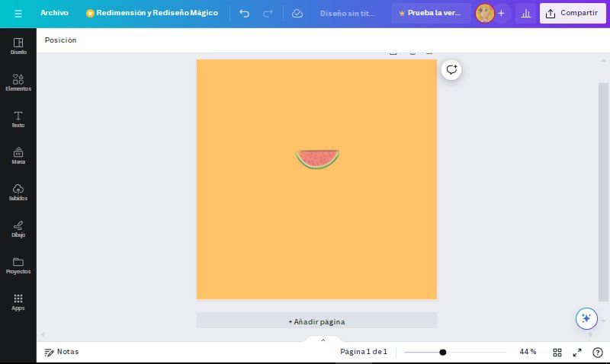610x364 pixels.
Task: Click the vertical canvas scrollbar
Action: coord(603,192)
